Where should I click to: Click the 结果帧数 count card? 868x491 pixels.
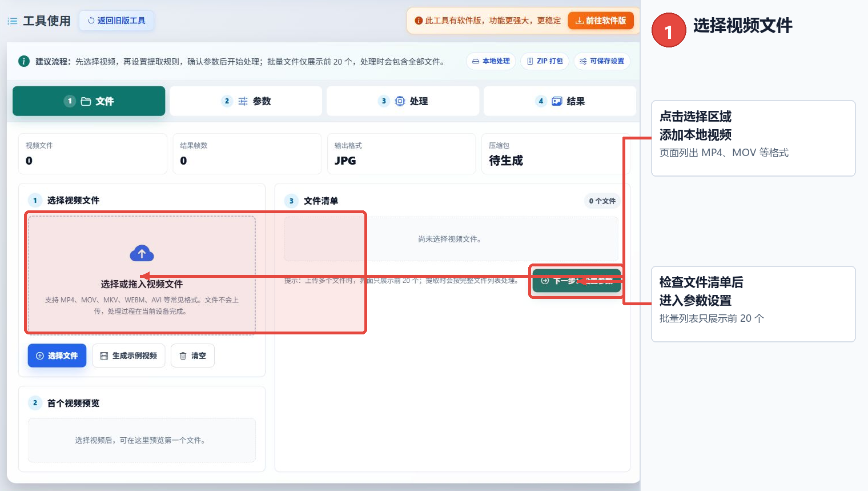[247, 154]
